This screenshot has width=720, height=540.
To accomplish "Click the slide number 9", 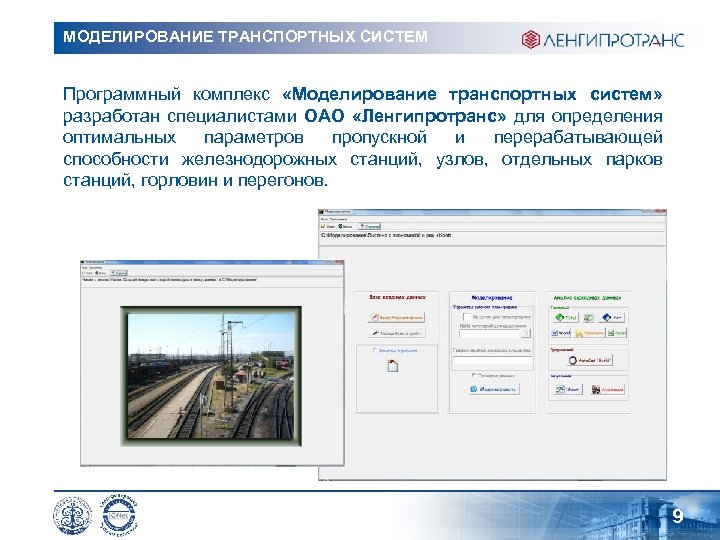I will (x=678, y=516).
